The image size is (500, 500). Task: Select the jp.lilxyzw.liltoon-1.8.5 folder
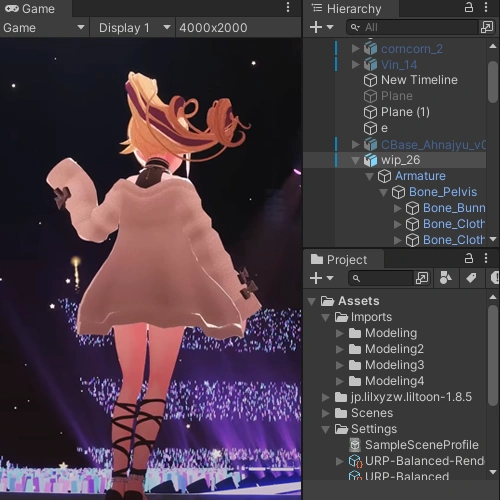(411, 397)
